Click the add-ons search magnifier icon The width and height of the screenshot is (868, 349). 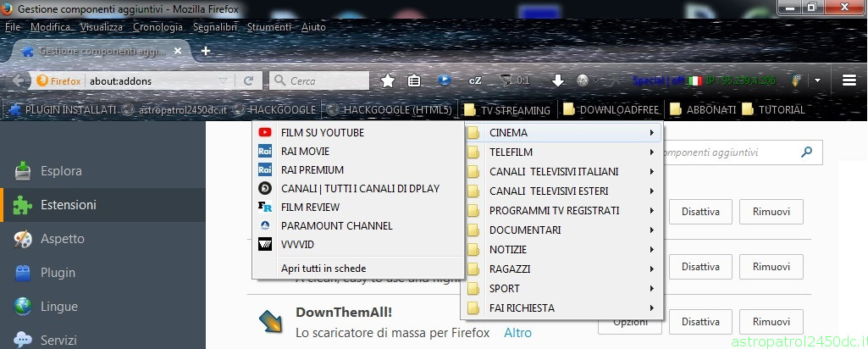tap(807, 152)
